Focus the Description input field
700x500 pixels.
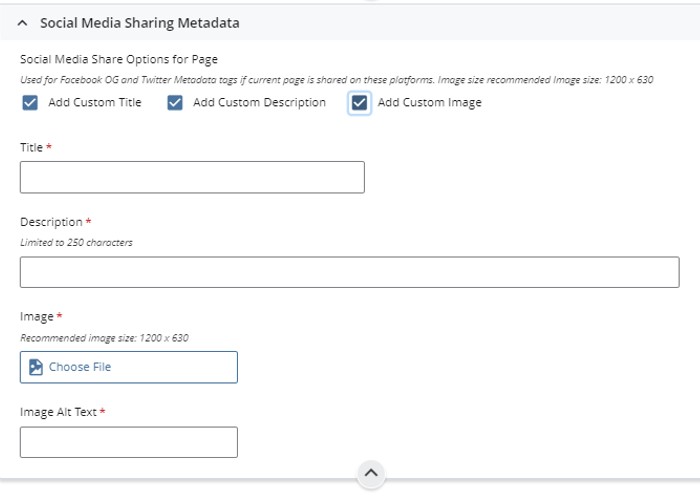350,272
